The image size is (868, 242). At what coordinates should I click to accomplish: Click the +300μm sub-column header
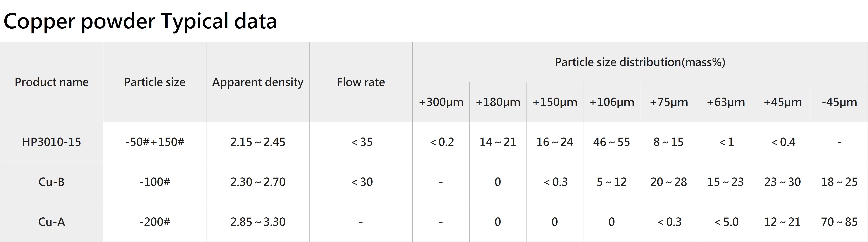coord(441,102)
